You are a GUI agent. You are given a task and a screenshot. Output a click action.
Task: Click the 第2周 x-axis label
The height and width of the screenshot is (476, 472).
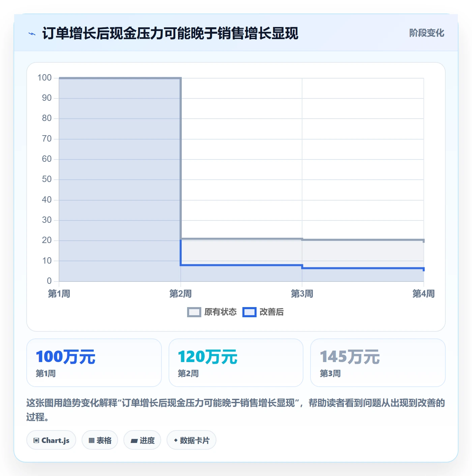pyautogui.click(x=180, y=294)
